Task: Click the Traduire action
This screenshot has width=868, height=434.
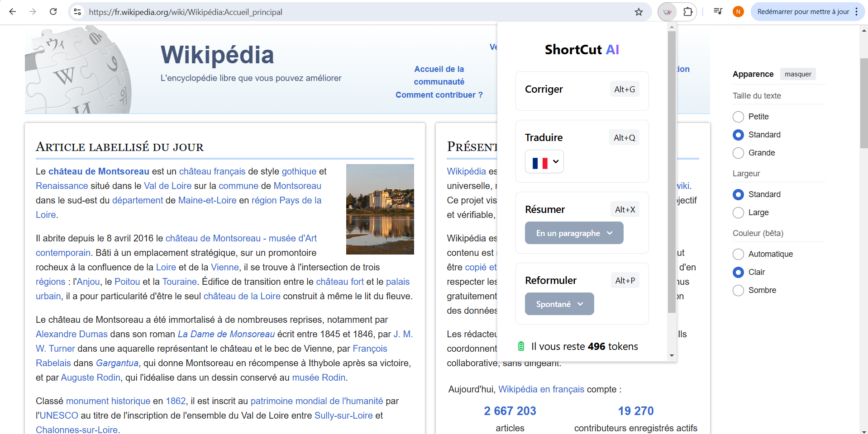Action: pos(544,137)
